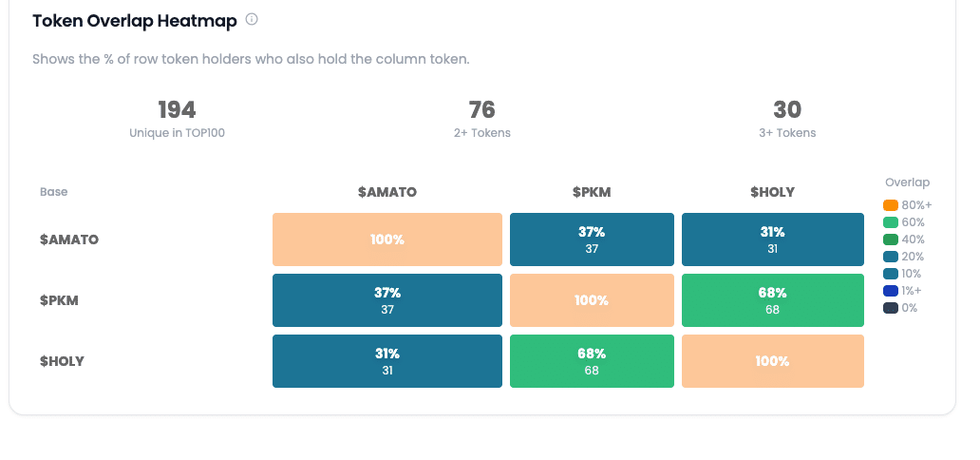This screenshot has height=460, width=980.
Task: Click the blue 1%+ legend swatch
Action: click(890, 291)
